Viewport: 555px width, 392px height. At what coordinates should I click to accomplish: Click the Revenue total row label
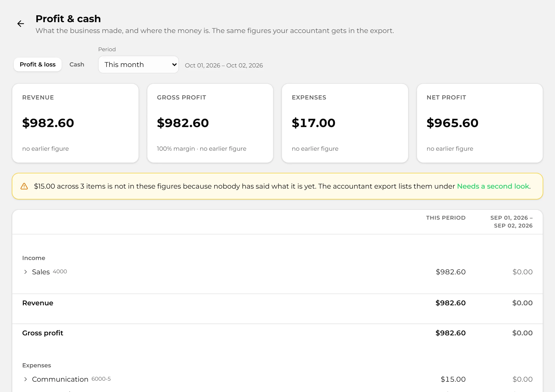point(38,303)
